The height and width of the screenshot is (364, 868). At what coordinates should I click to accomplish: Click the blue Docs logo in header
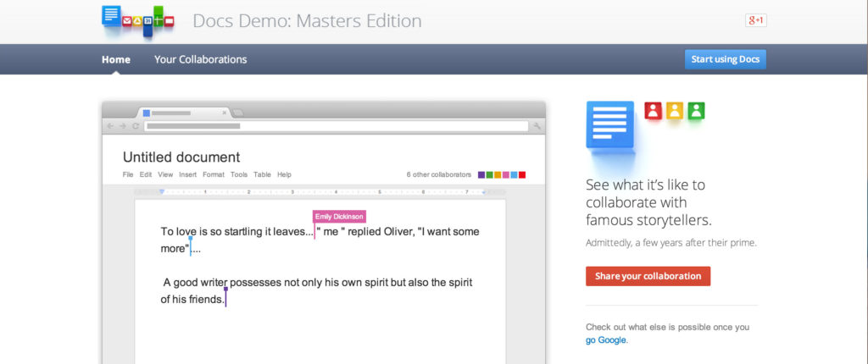point(111,15)
